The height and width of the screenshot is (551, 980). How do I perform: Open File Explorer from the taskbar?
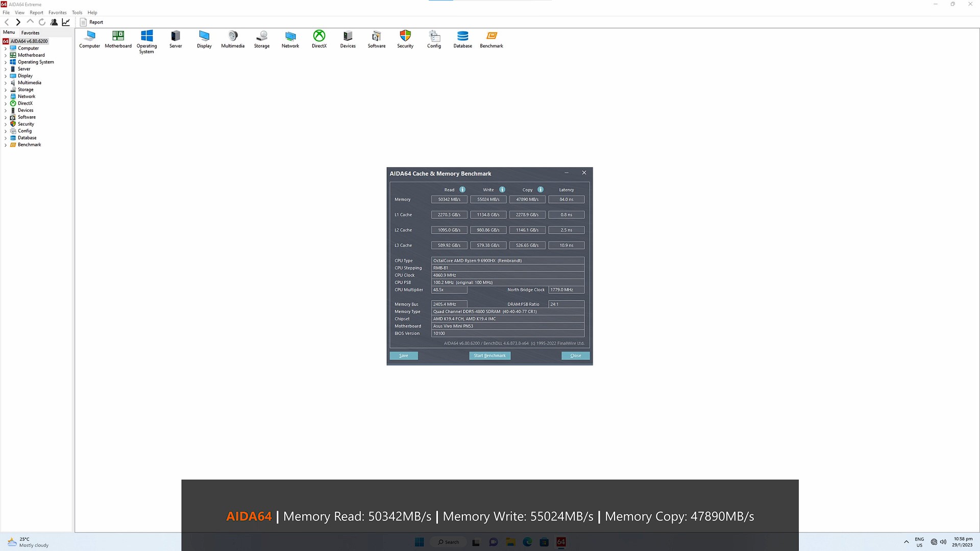tap(510, 542)
